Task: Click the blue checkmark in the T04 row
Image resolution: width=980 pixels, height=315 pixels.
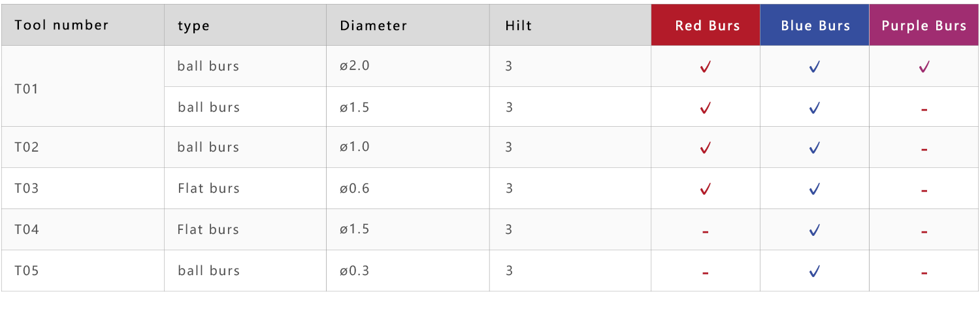Action: [x=814, y=230]
